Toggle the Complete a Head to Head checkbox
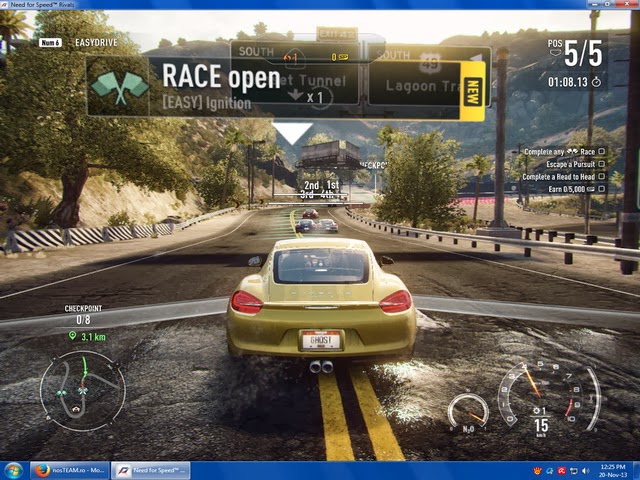The height and width of the screenshot is (480, 640). point(601,176)
